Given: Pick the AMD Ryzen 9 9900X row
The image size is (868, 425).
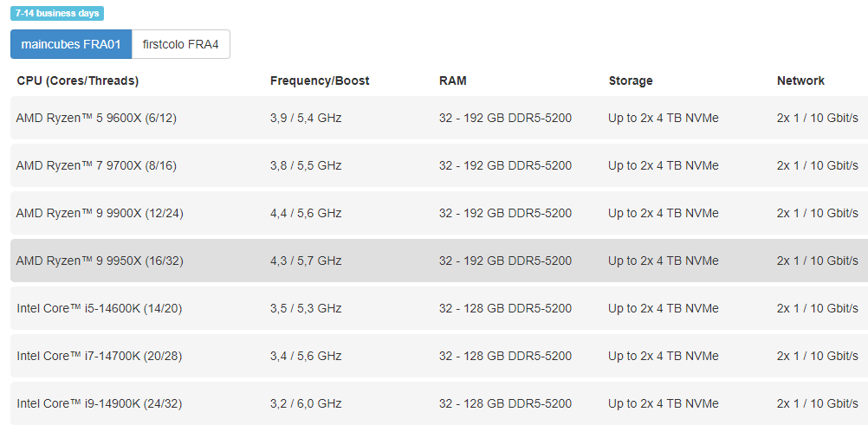Looking at the screenshot, I should 439,213.
